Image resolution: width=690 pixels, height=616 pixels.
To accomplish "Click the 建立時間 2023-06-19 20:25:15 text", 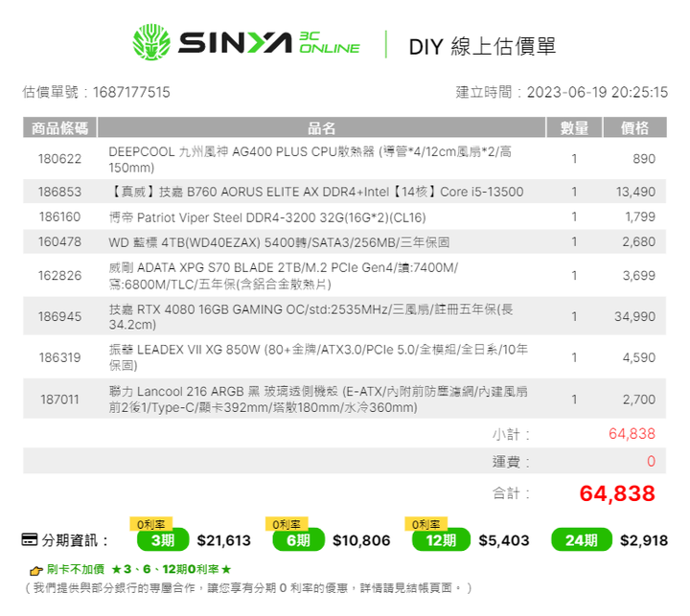I will (562, 92).
